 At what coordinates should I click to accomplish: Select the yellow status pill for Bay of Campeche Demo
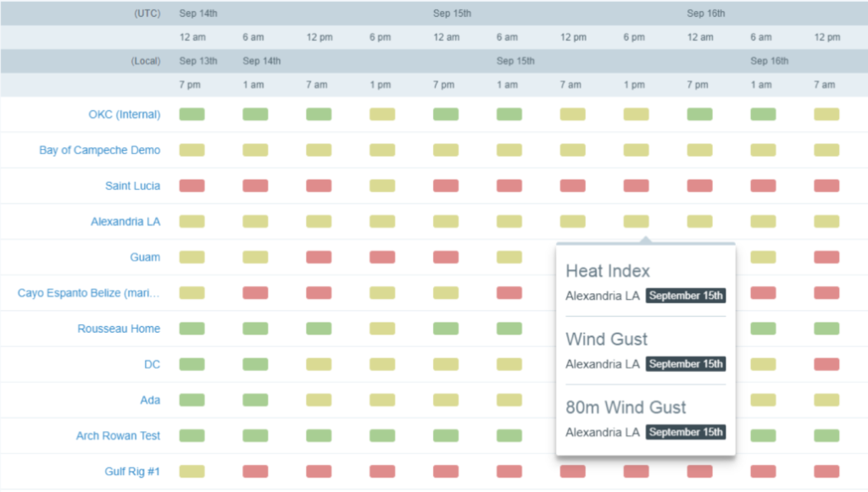[192, 150]
